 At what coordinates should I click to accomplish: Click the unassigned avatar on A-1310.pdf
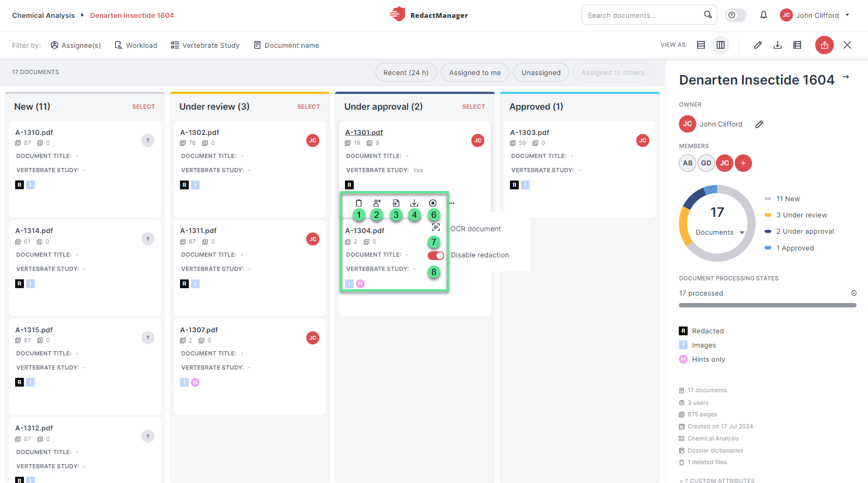(148, 140)
